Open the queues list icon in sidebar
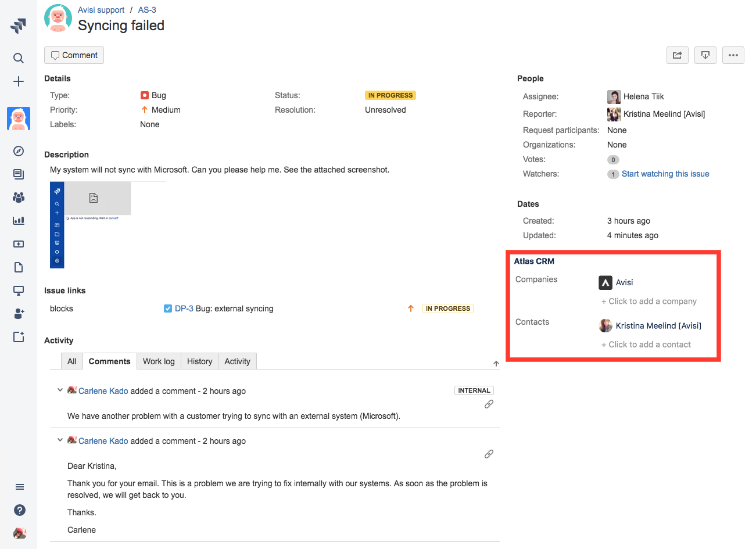 (x=19, y=174)
